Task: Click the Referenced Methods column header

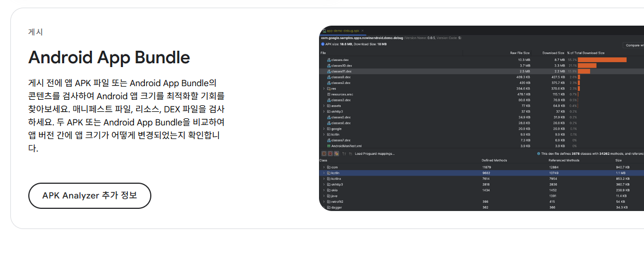Action: tap(565, 160)
